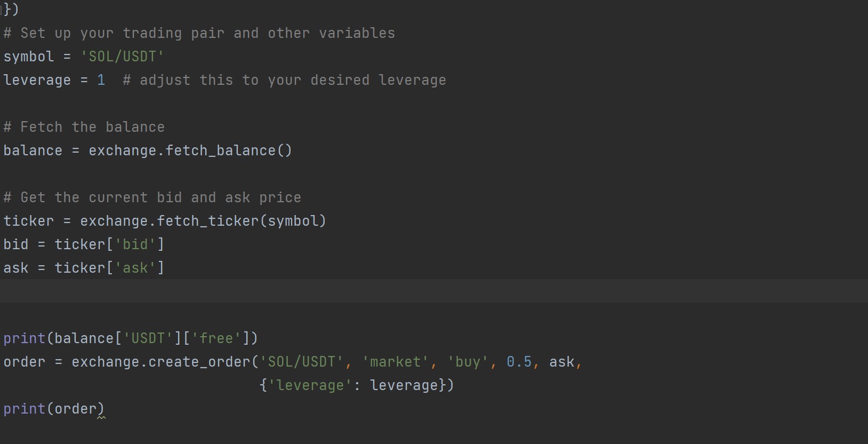Click the closing '})' on the top line
Image resolution: width=868 pixels, height=444 pixels.
pos(11,10)
